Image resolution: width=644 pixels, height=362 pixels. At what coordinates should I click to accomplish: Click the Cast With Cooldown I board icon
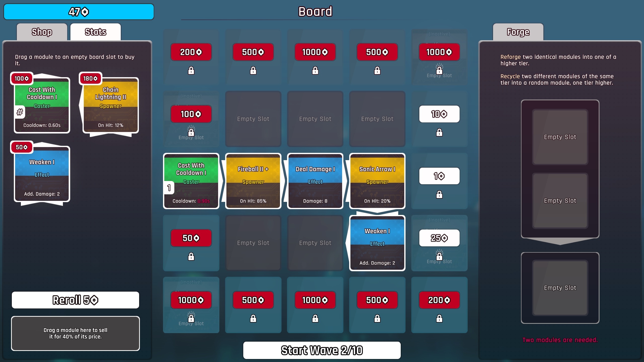click(x=191, y=181)
